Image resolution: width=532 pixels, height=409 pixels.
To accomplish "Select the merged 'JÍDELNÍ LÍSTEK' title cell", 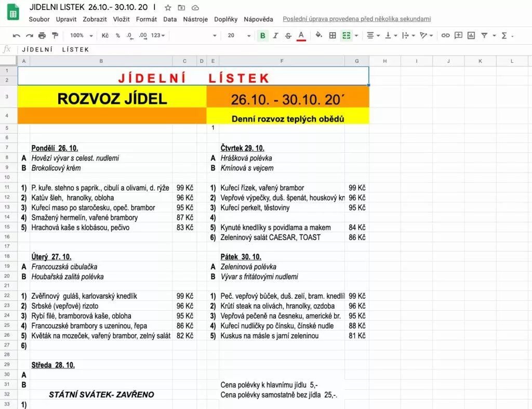I will coord(193,76).
